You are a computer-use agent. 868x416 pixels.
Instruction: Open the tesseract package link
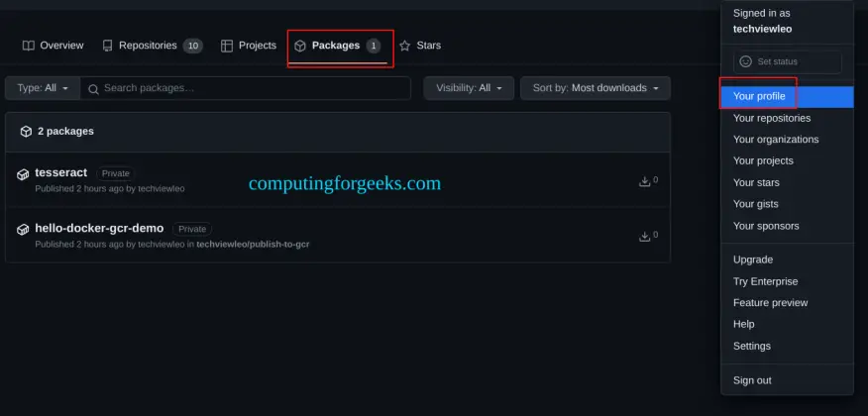60,172
